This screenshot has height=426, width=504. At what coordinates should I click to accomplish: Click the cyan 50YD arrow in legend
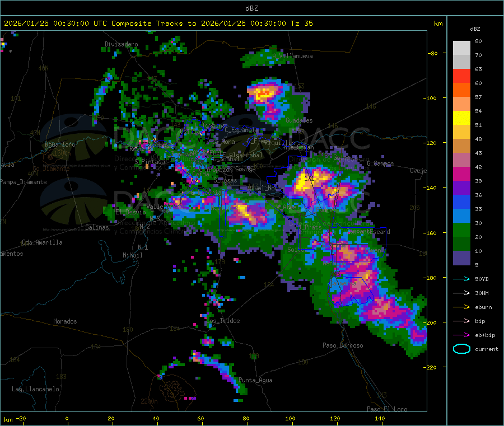point(461,279)
